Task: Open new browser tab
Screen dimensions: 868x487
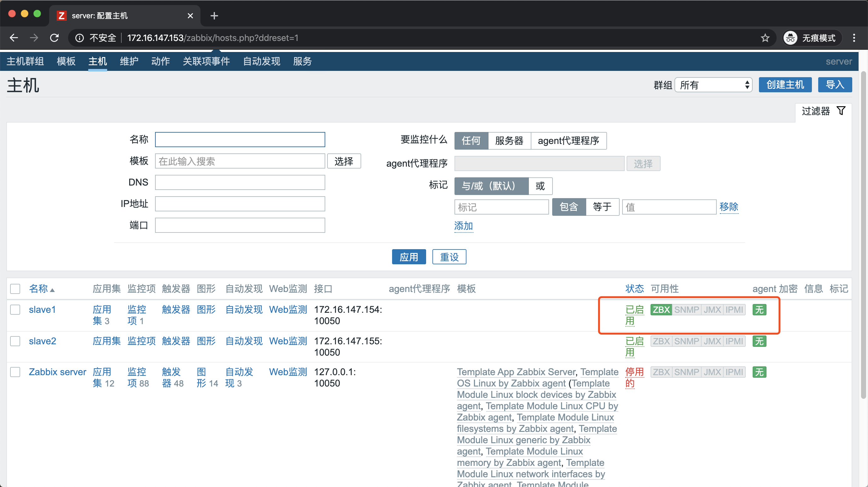Action: click(214, 15)
